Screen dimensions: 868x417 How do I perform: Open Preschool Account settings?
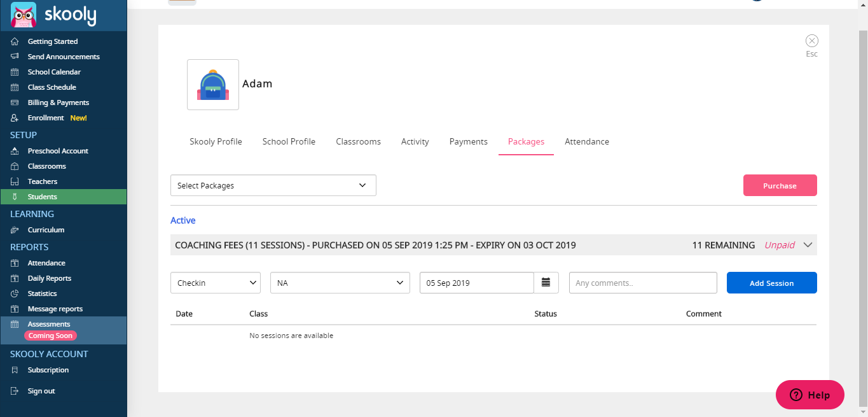tap(58, 151)
